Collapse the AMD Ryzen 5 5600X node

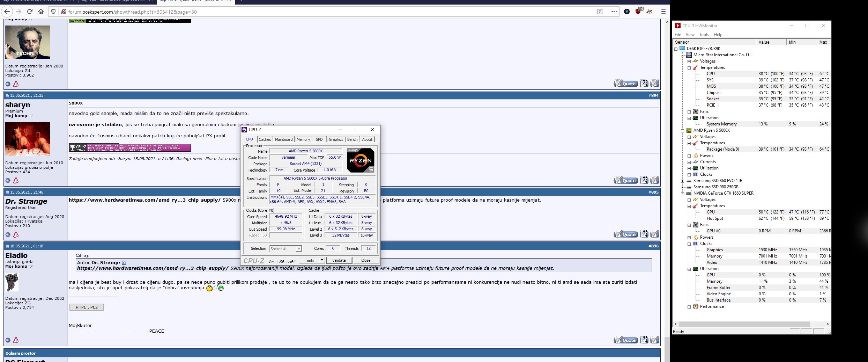pos(682,130)
